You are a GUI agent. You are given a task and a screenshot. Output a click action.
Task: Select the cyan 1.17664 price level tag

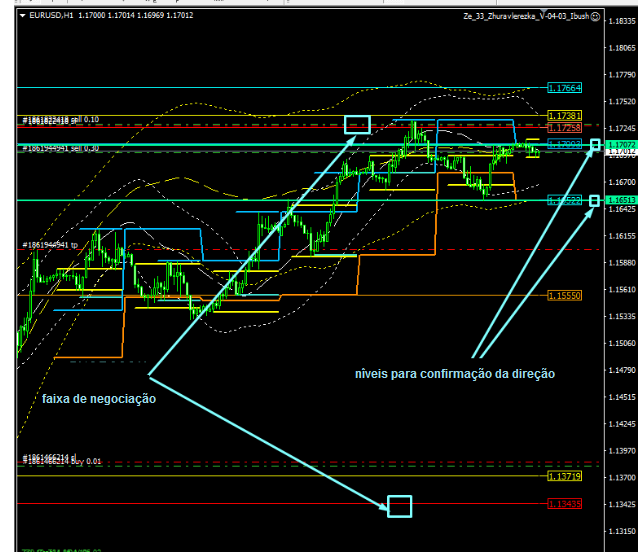point(564,88)
